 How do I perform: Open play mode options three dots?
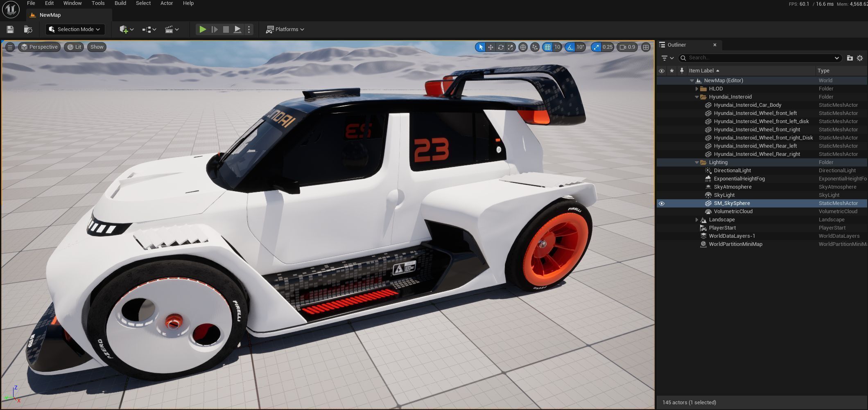[249, 29]
